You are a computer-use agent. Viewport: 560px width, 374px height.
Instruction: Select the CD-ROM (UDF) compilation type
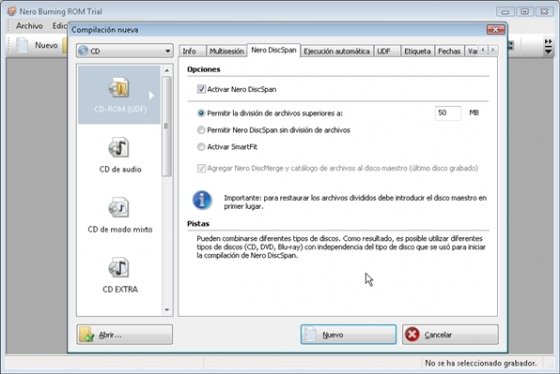point(119,95)
